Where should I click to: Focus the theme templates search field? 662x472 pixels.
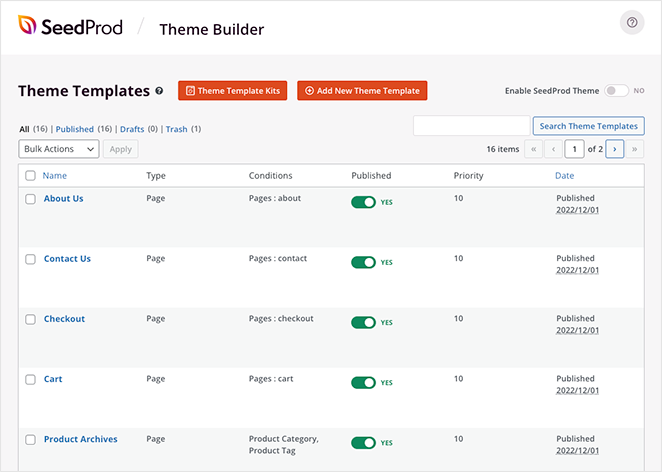pos(471,126)
